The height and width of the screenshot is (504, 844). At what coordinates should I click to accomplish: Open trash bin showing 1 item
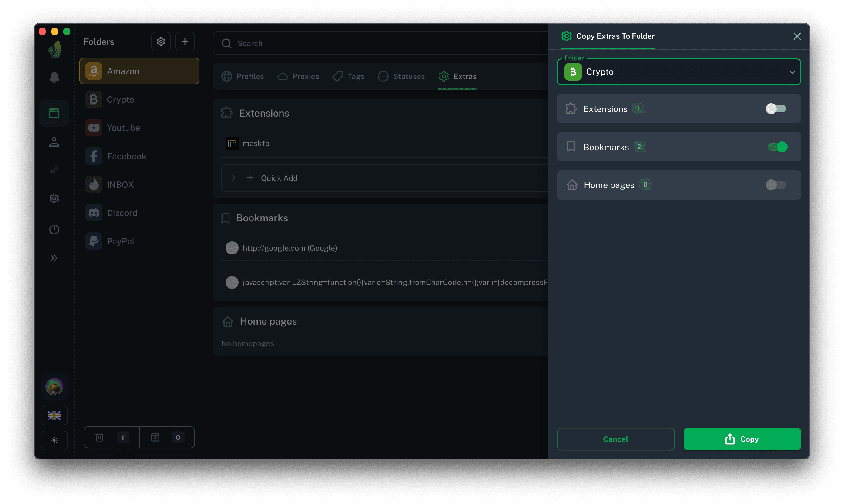(112, 437)
